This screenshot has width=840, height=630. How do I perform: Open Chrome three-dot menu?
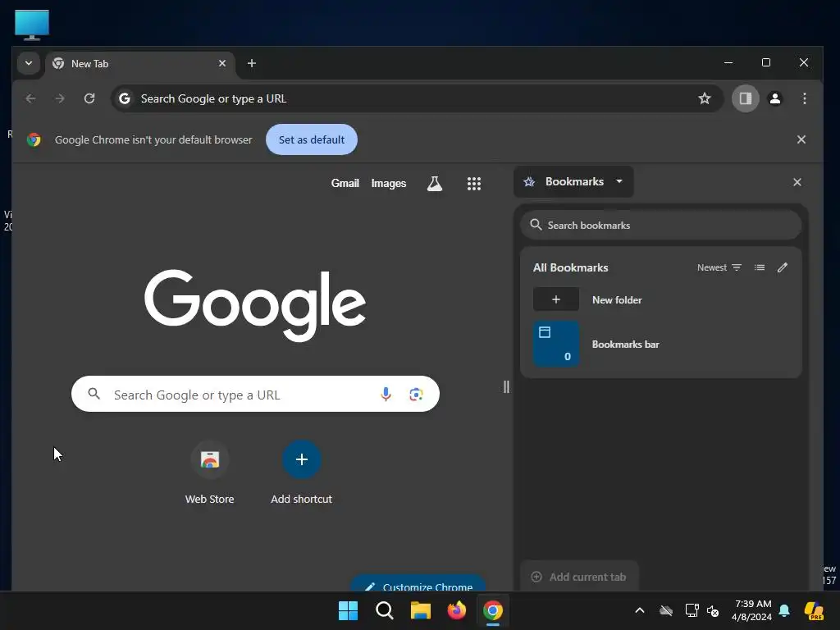(804, 98)
